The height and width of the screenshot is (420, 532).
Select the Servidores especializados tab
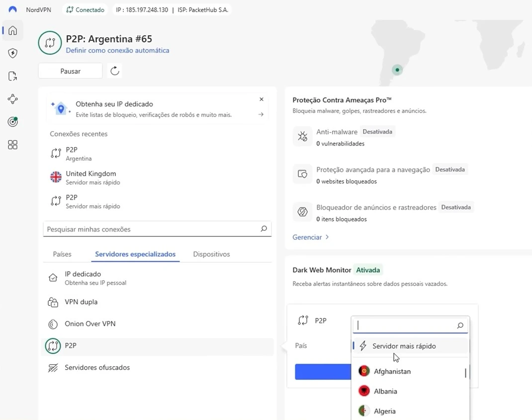(x=135, y=254)
